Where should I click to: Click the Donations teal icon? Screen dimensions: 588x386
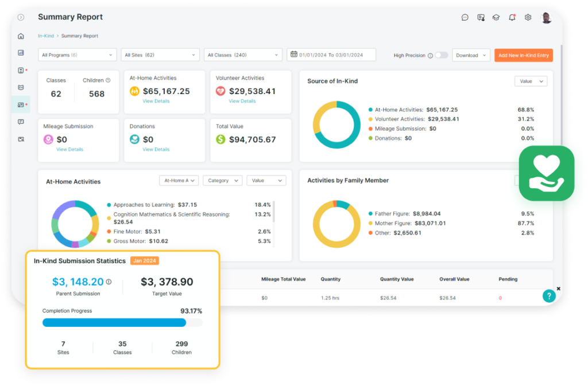pos(134,139)
